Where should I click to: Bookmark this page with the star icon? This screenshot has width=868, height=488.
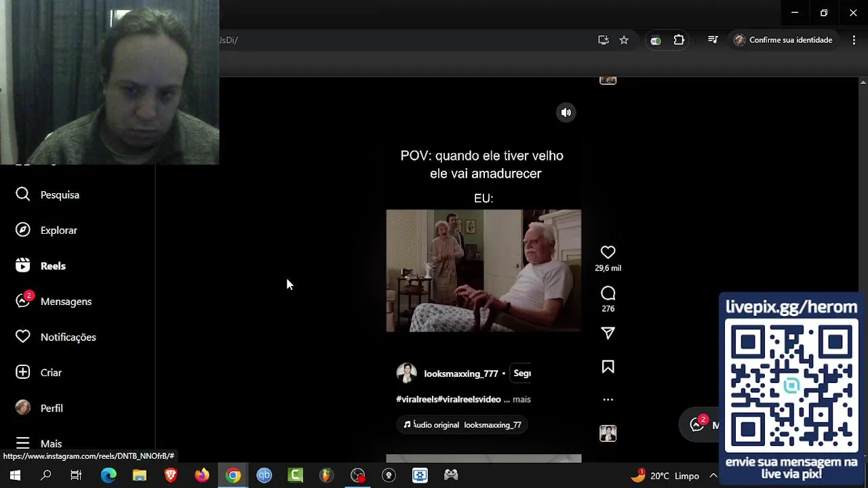tap(624, 40)
